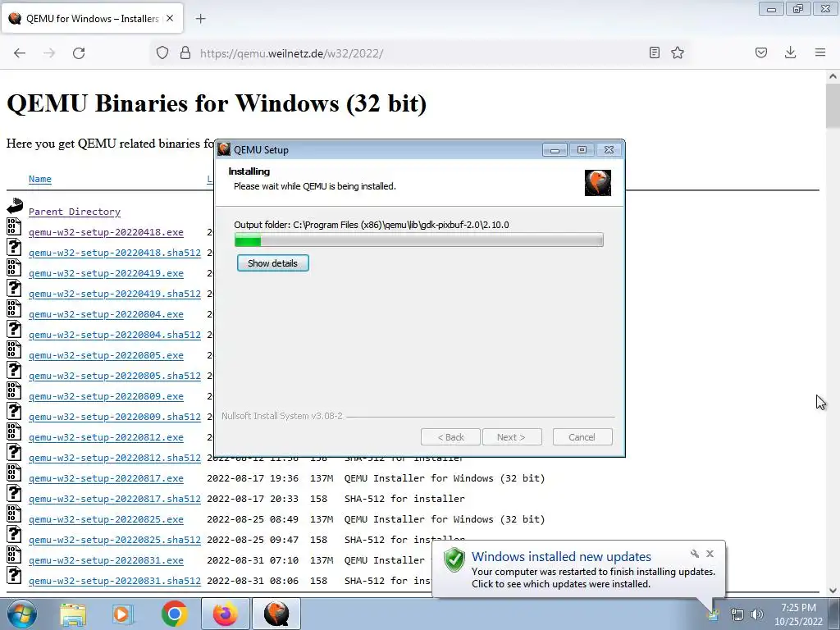Click the network icon in system tray
This screenshot has height=630, width=840.
click(737, 614)
